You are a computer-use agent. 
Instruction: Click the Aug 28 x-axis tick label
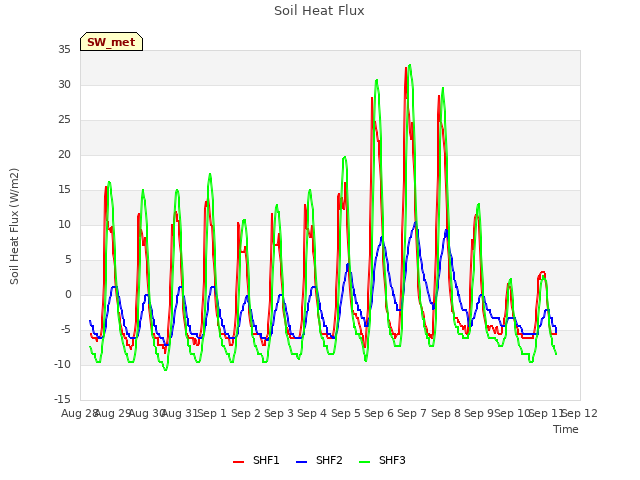(x=80, y=413)
